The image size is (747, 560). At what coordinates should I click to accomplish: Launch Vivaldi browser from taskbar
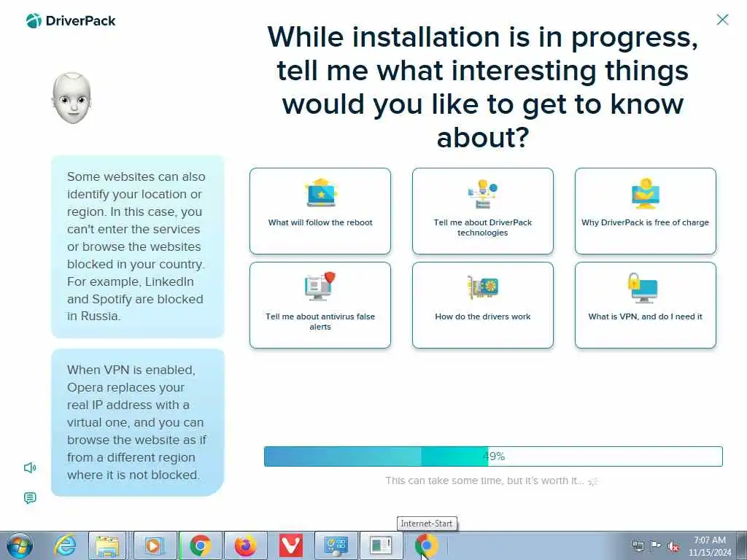point(290,545)
